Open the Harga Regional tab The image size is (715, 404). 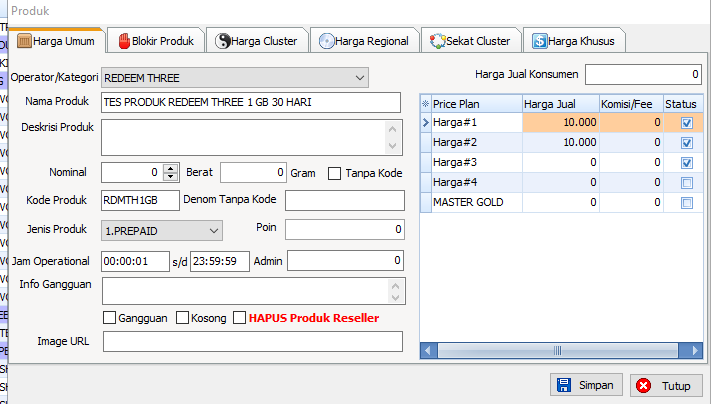[364, 41]
